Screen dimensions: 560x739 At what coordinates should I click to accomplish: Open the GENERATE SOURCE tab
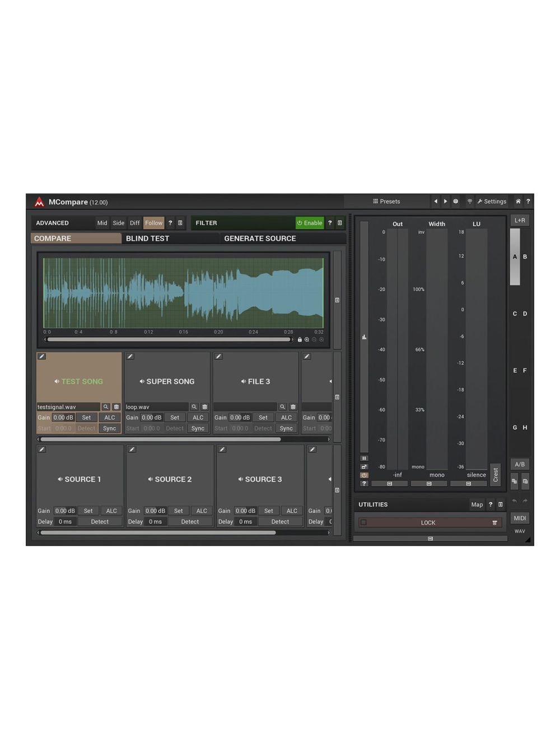coord(260,238)
